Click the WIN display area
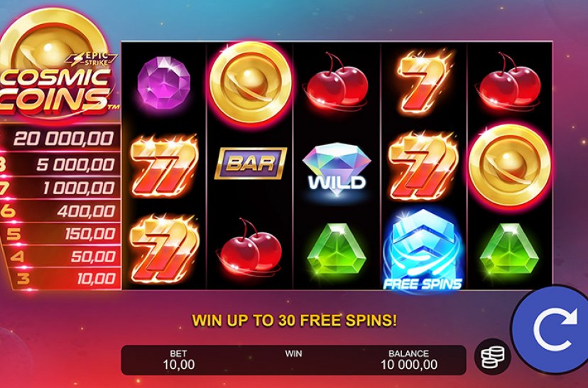588x388 pixels. pyautogui.click(x=293, y=360)
